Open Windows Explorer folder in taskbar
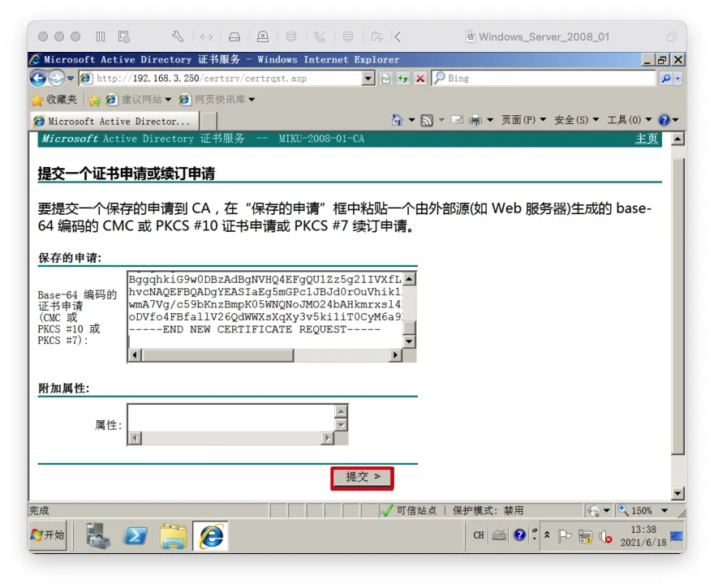This screenshot has width=714, height=588. click(173, 535)
